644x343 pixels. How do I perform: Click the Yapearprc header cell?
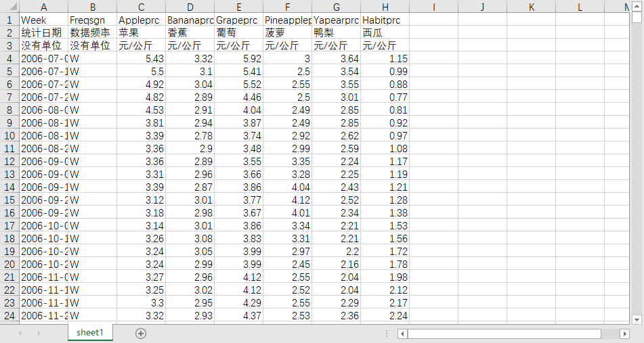click(x=337, y=20)
